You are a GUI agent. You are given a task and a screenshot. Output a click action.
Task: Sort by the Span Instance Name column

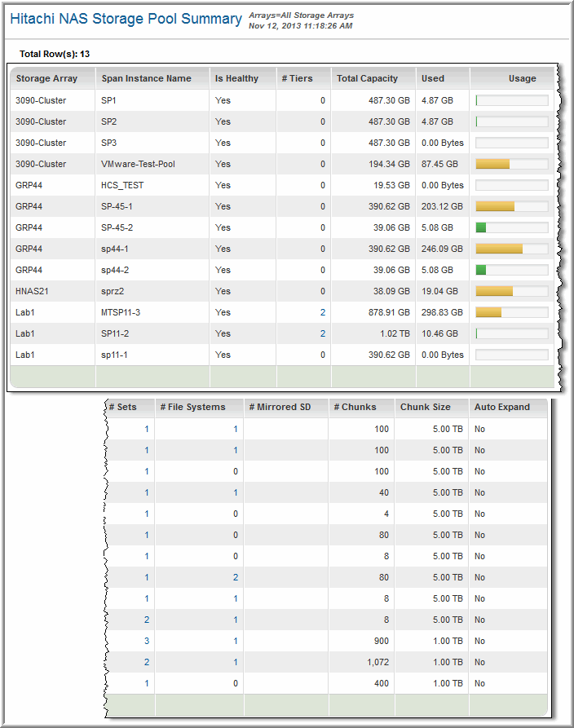point(146,78)
